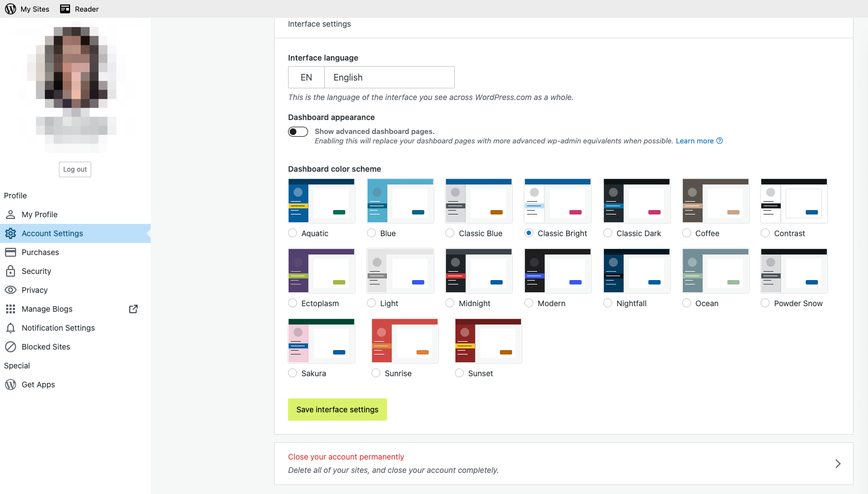
Task: Open Manage Blogs external link icon
Action: pyautogui.click(x=133, y=309)
